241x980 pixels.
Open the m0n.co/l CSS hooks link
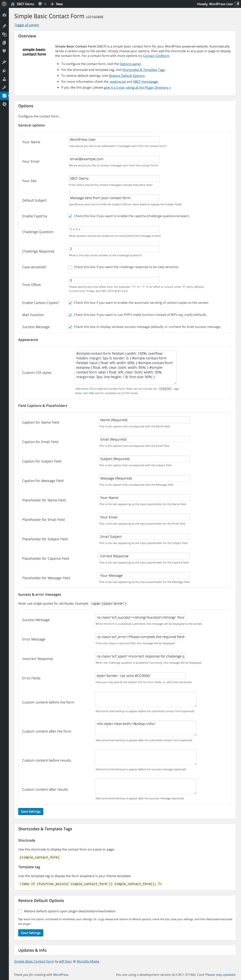point(94,393)
